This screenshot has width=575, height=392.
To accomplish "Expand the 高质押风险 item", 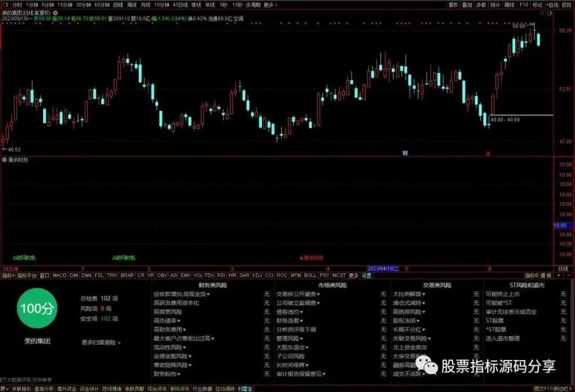I will 409,312.
